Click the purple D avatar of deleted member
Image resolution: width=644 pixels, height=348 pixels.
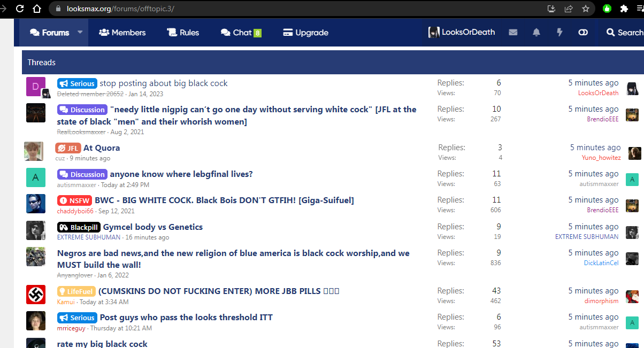[x=36, y=87]
